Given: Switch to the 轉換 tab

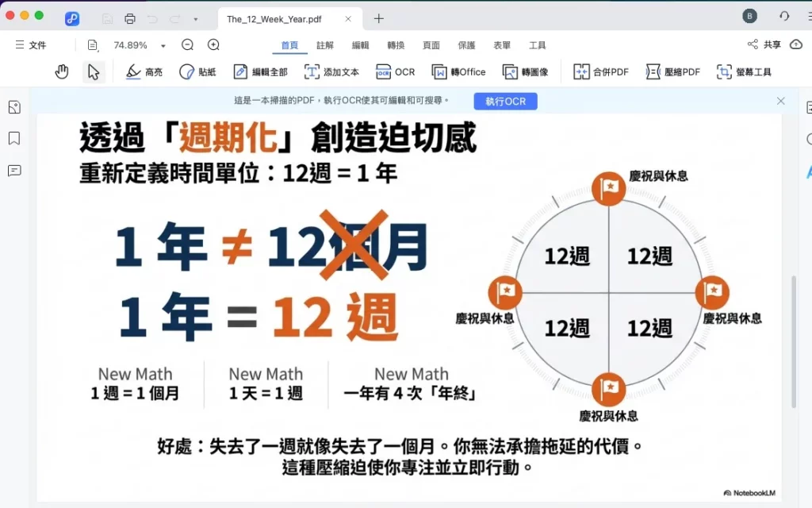Looking at the screenshot, I should [396, 45].
